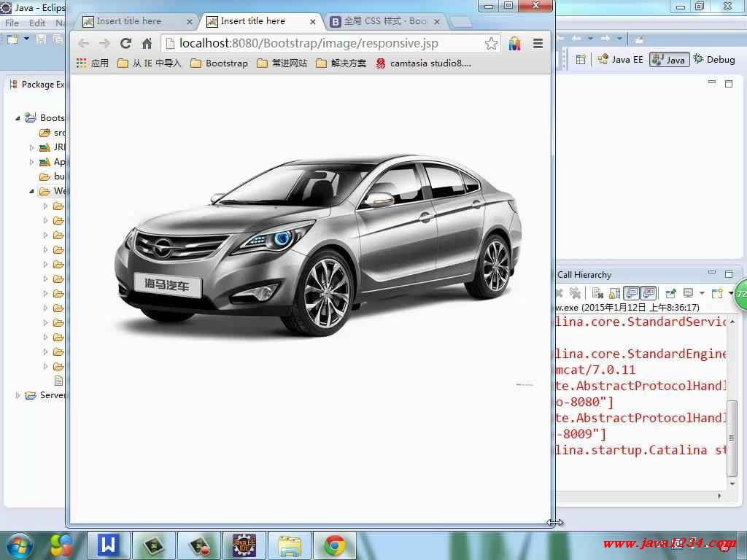Click the Open Perspective icon in Eclipse
The width and height of the screenshot is (747, 560).
(x=581, y=60)
